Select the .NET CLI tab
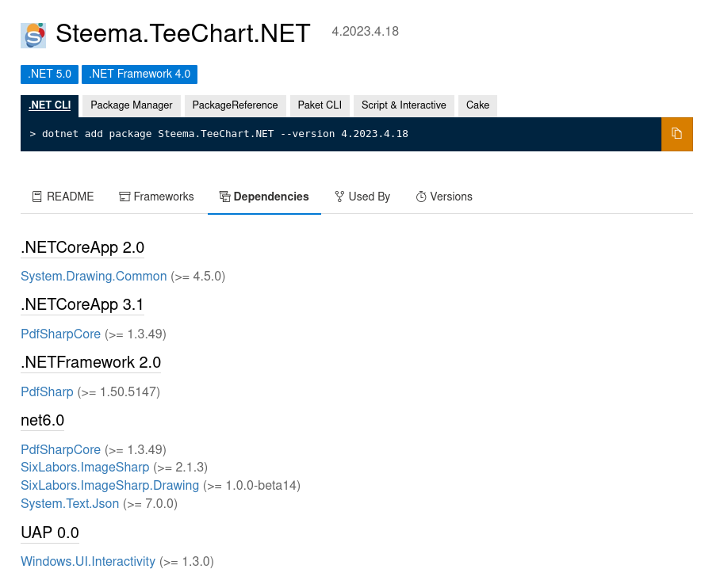 click(x=50, y=105)
